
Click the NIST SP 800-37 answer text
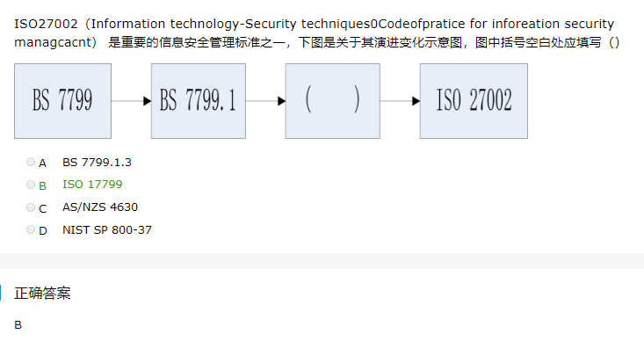pos(107,229)
